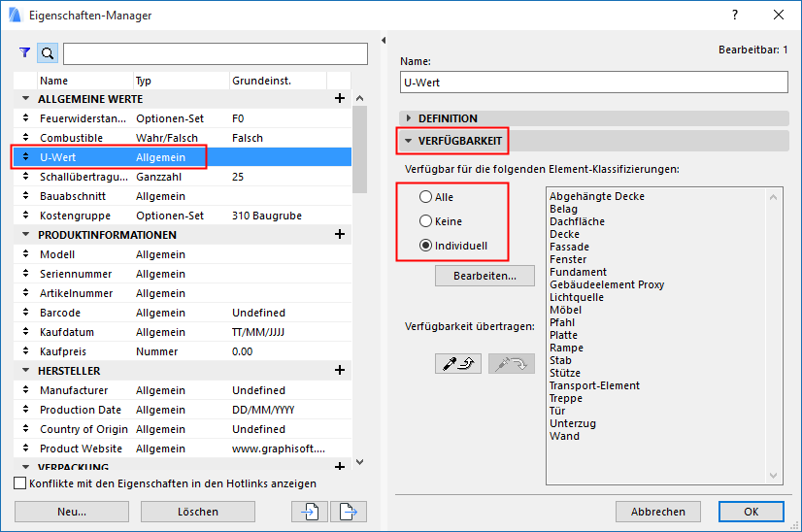Select the Product Website property
This screenshot has width=802, height=532.
183,449
